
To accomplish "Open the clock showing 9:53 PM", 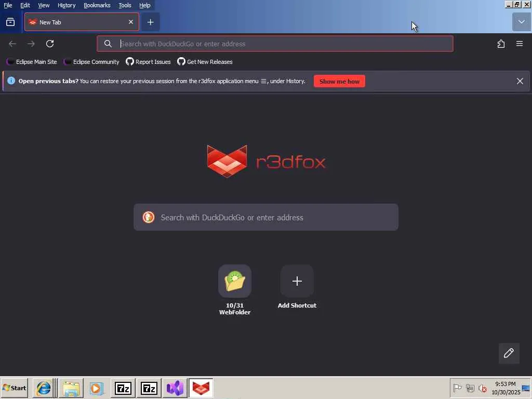I will [x=506, y=388].
